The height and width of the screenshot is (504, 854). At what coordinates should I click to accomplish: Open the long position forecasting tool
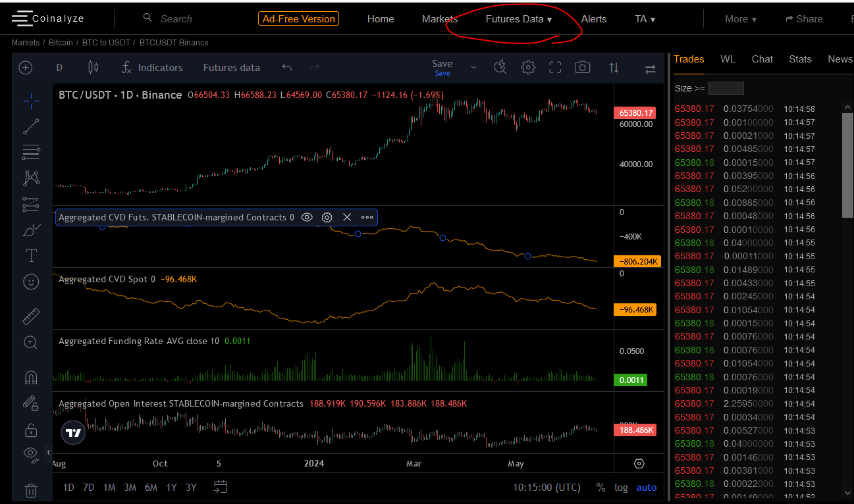coord(31,205)
